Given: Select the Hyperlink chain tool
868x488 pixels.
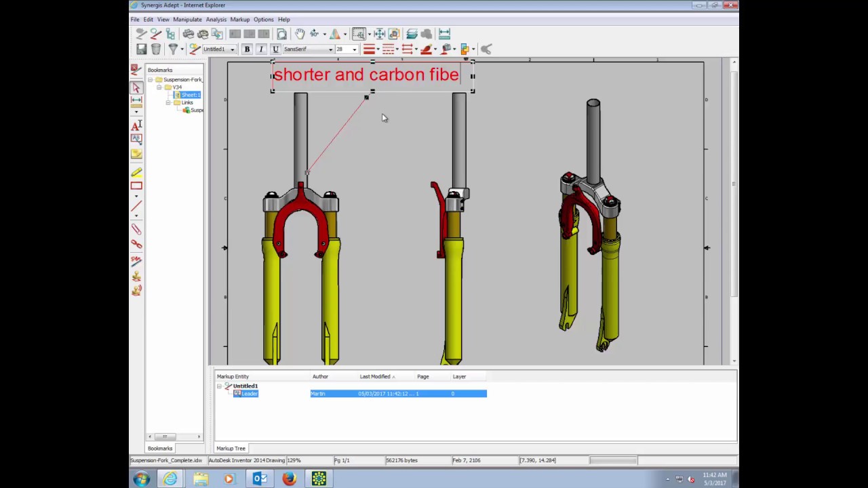Looking at the screenshot, I should [x=136, y=244].
